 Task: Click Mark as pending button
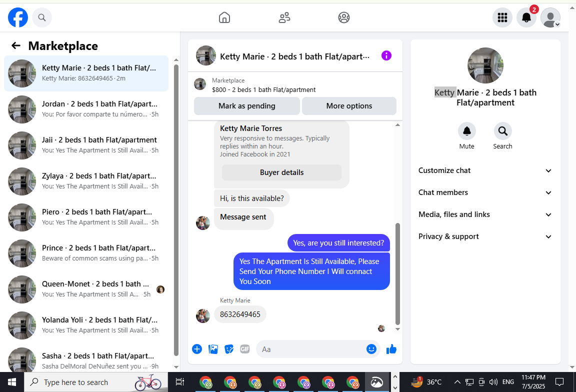pos(247,106)
